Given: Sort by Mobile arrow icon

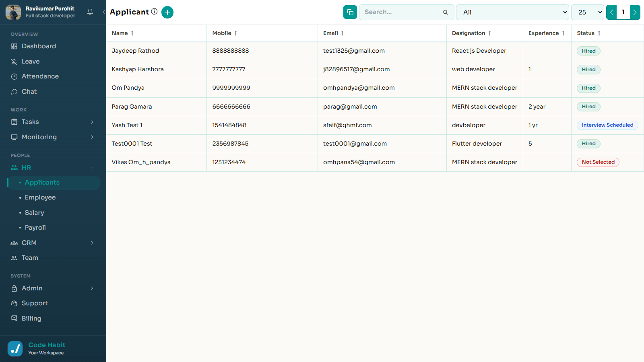Looking at the screenshot, I should click(x=236, y=33).
